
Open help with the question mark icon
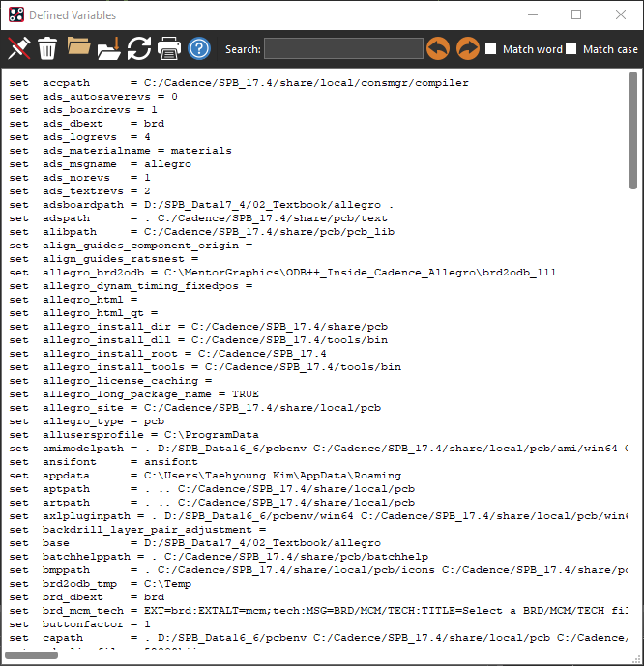pos(199,48)
